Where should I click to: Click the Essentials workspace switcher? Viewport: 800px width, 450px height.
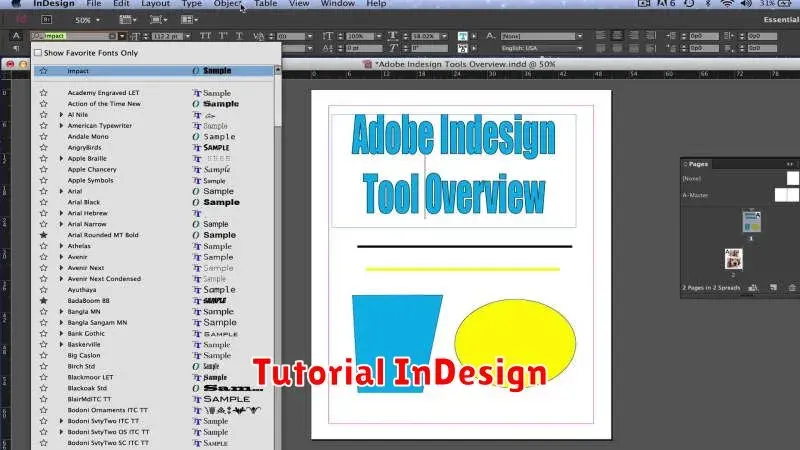(781, 19)
